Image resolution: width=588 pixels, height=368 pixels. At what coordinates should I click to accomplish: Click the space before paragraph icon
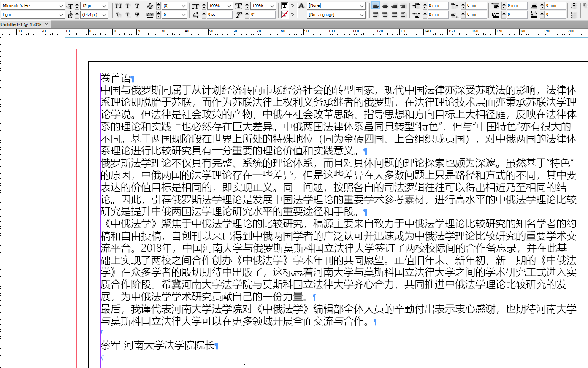tap(496, 6)
